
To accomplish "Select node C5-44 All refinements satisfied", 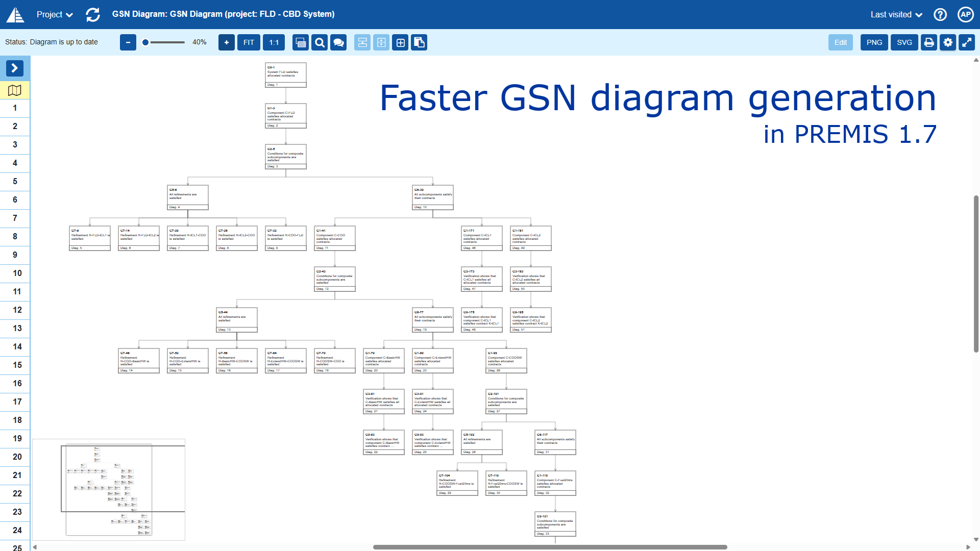I will 237,320.
